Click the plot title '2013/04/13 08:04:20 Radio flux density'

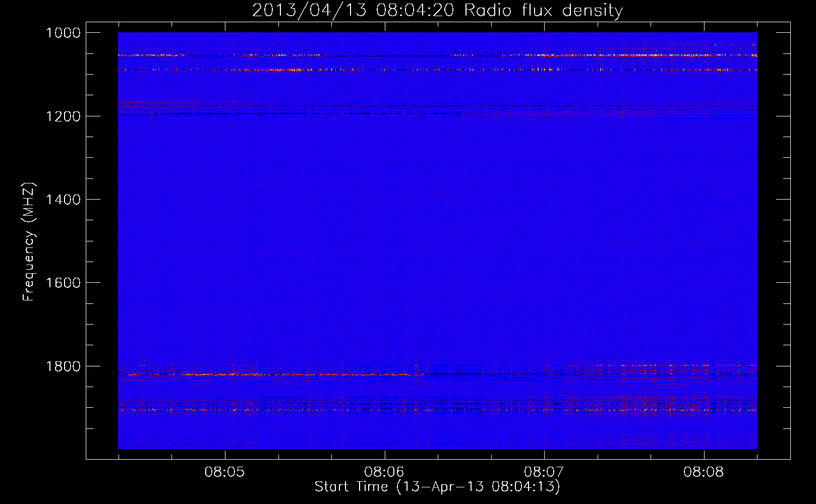[437, 10]
